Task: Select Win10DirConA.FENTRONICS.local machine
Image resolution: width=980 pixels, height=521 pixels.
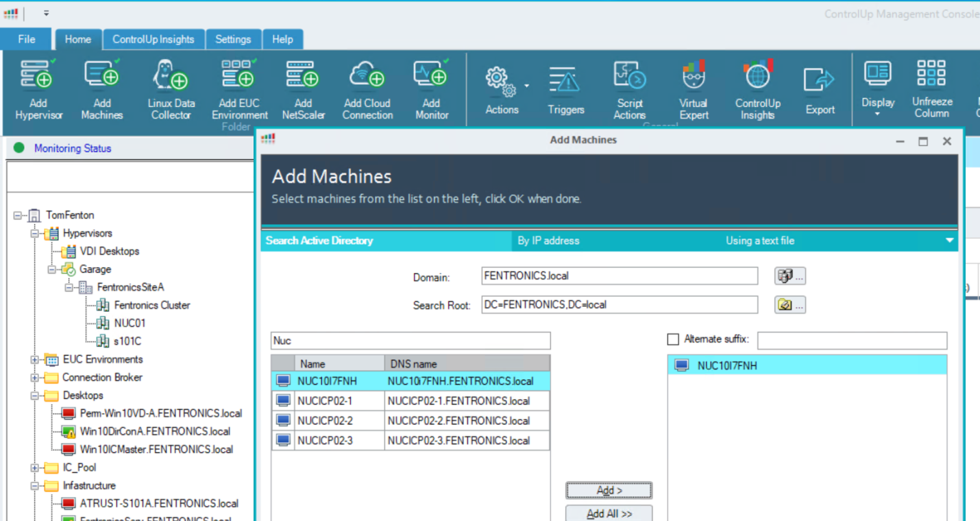Action: pyautogui.click(x=155, y=431)
